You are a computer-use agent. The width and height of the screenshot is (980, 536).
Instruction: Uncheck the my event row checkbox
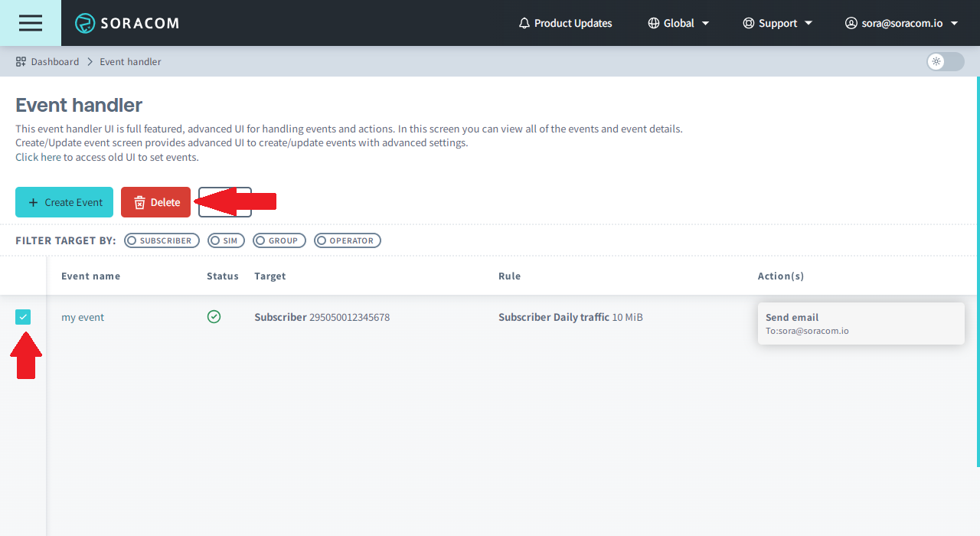(x=23, y=317)
